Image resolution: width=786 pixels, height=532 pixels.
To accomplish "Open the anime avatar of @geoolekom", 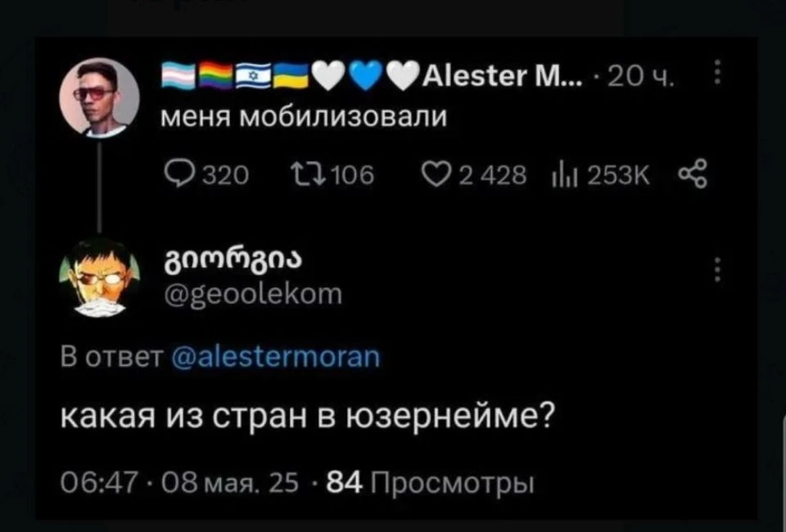I will pyautogui.click(x=99, y=277).
